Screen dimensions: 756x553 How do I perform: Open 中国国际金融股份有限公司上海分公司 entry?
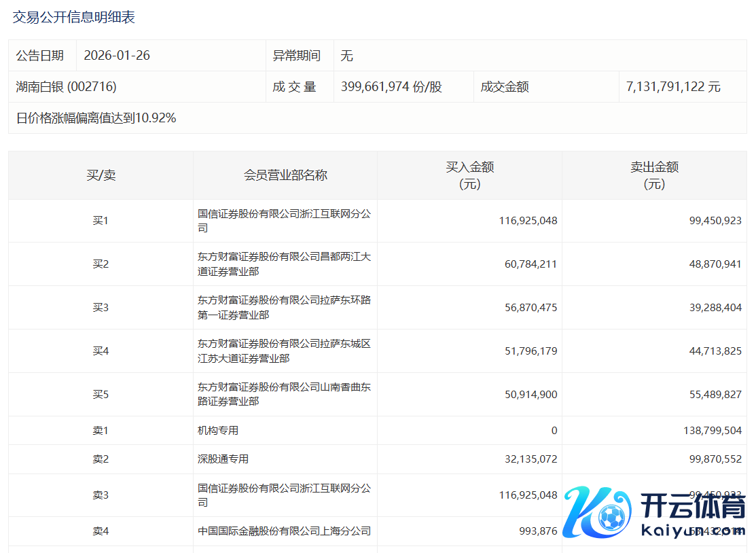pyautogui.click(x=284, y=531)
